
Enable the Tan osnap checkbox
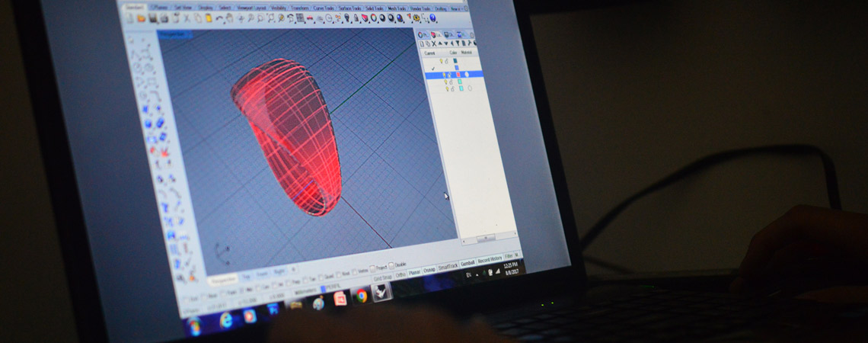click(x=305, y=280)
